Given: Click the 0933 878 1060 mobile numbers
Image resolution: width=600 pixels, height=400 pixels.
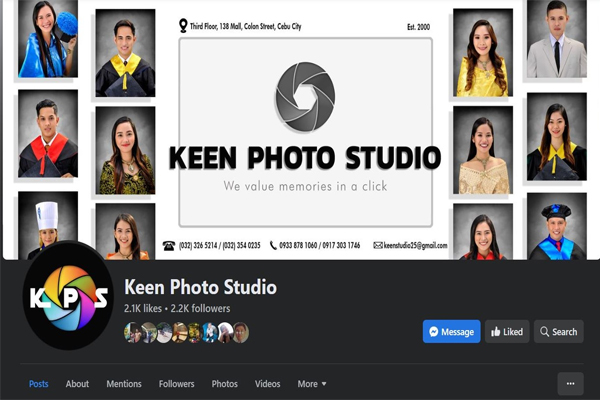Looking at the screenshot, I should [320, 245].
